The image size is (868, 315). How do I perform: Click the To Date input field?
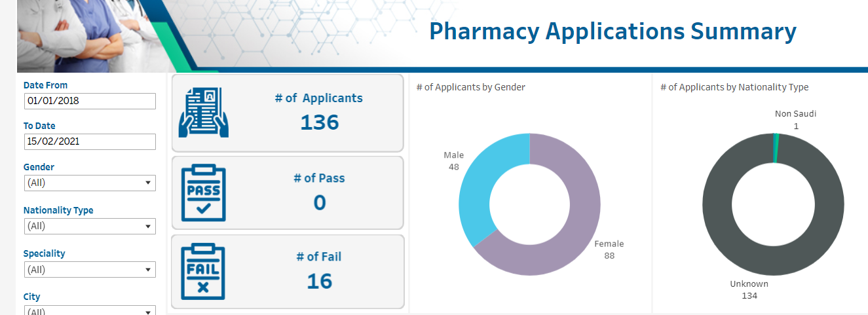(90, 141)
